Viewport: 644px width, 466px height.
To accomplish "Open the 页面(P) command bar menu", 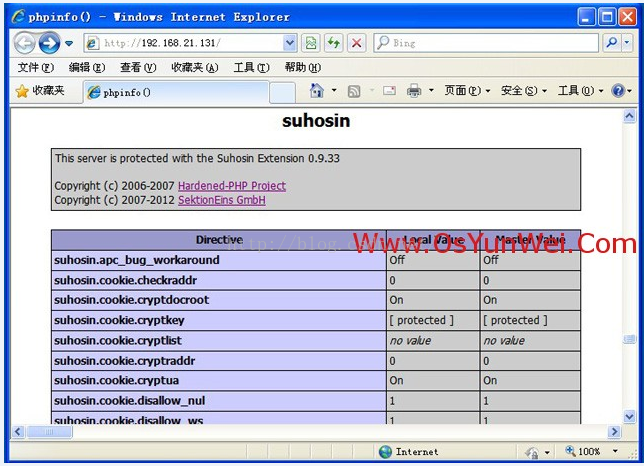I will point(467,90).
